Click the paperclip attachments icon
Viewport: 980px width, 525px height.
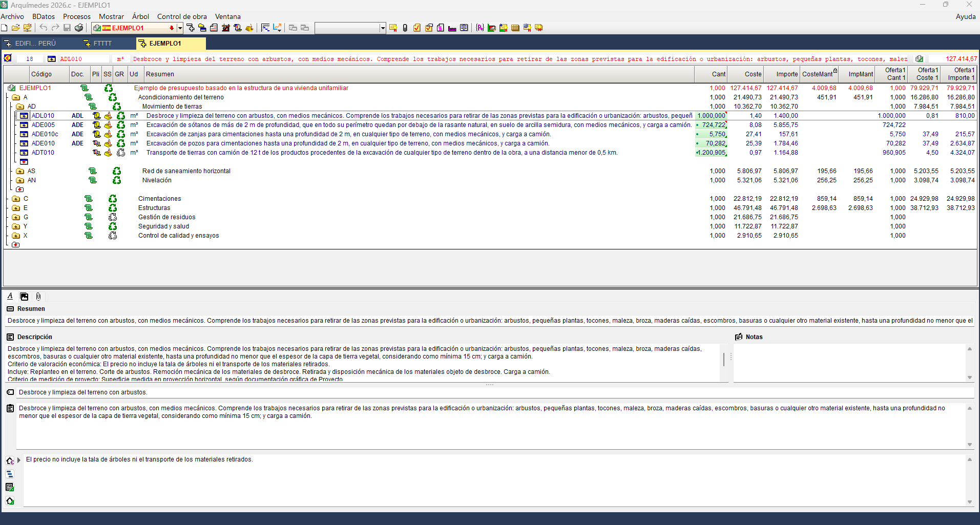(38, 297)
